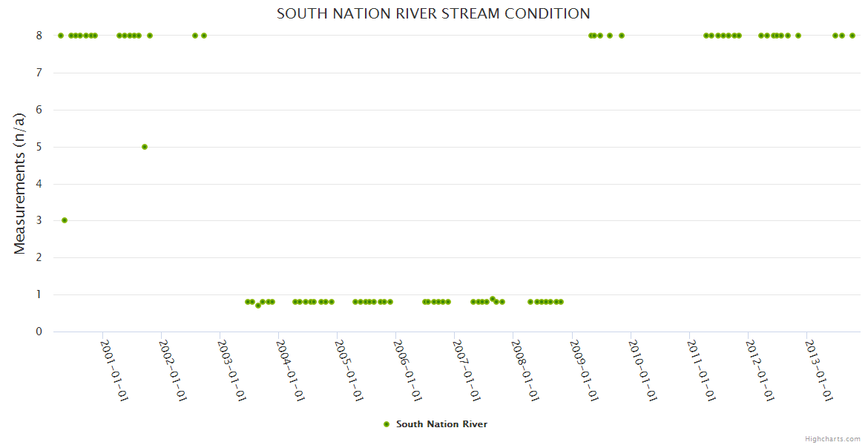Click the data point at value 3
The width and height of the screenshot is (868, 445).
tap(65, 220)
